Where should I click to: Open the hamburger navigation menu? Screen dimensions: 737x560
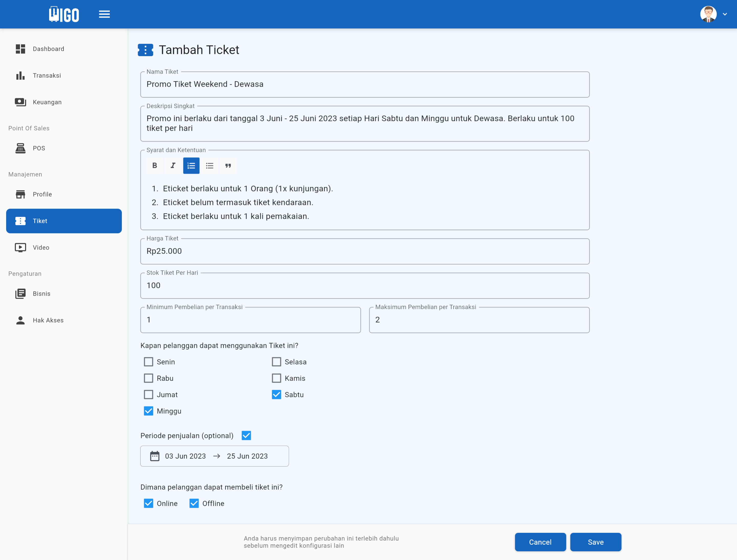104,14
